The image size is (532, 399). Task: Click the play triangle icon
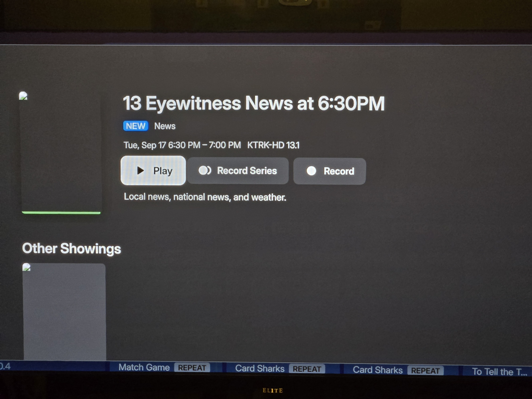pyautogui.click(x=140, y=171)
